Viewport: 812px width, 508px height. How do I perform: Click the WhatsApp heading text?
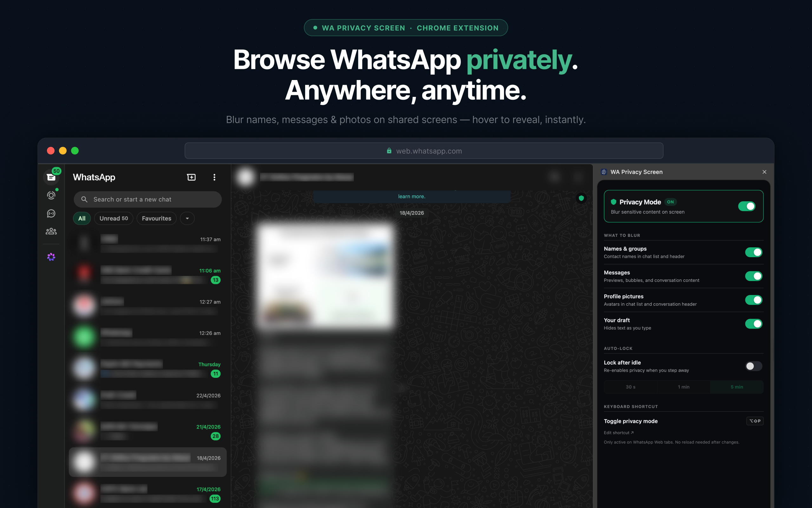pyautogui.click(x=94, y=177)
